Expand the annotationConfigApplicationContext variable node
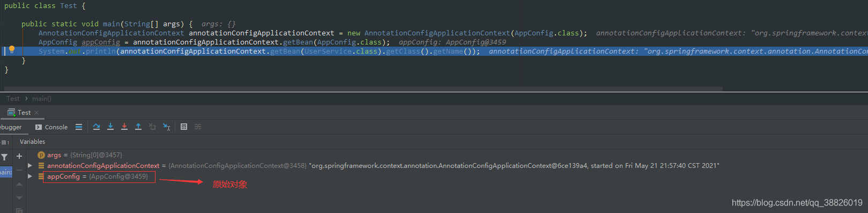Viewport: 868px width, 213px height. click(x=30, y=166)
